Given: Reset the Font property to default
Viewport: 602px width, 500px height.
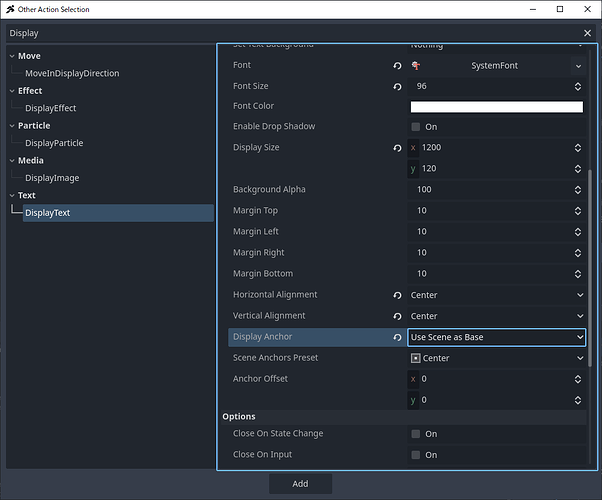Looking at the screenshot, I should pyautogui.click(x=398, y=65).
